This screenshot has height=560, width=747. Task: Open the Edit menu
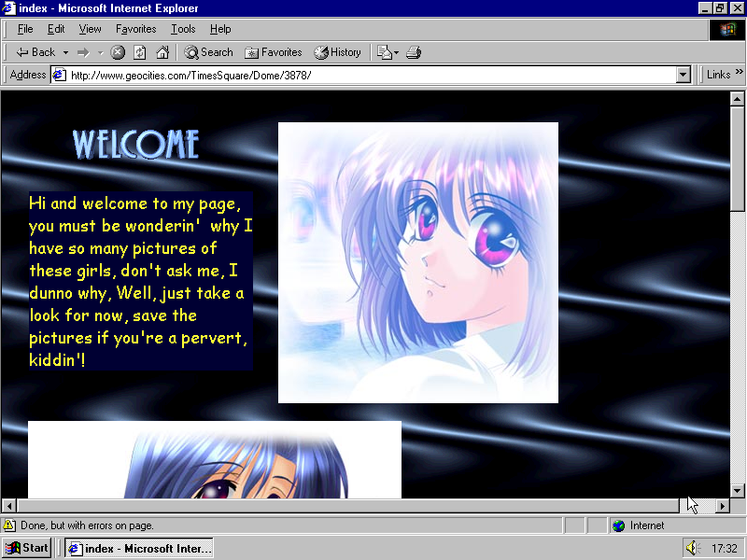click(56, 29)
